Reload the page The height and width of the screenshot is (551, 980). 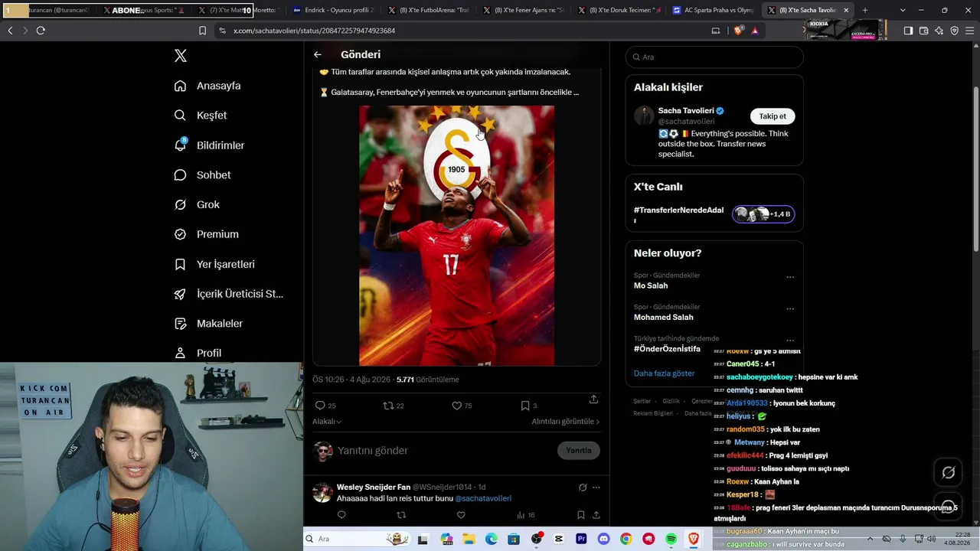coord(41,31)
